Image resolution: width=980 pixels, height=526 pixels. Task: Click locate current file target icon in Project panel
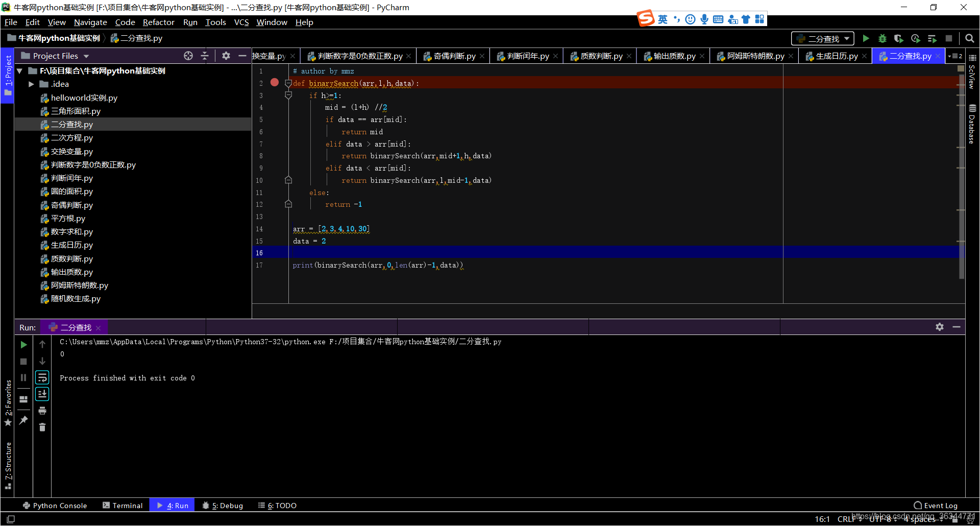tap(188, 56)
